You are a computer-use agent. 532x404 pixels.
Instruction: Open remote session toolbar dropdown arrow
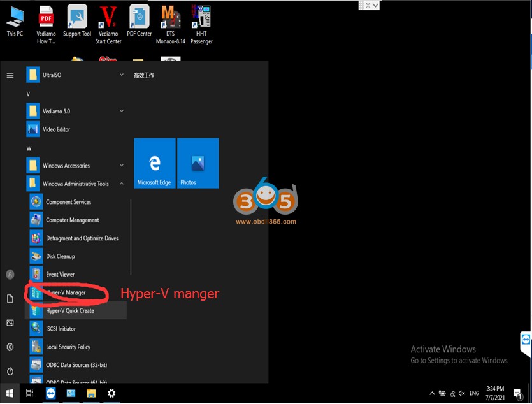[375, 6]
